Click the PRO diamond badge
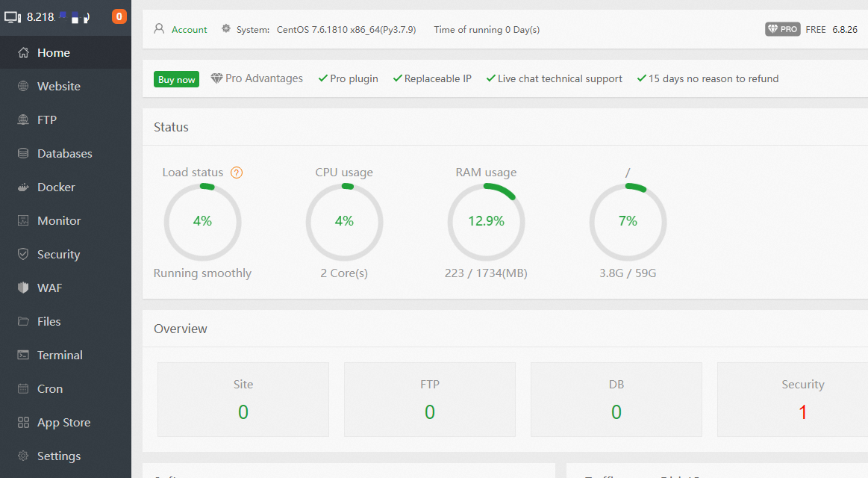The image size is (868, 478). click(x=783, y=29)
